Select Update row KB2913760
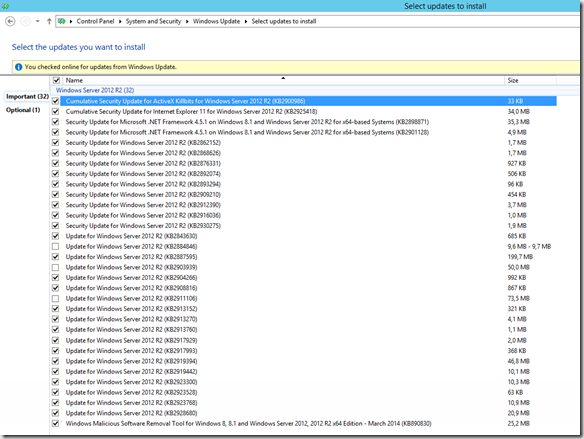Viewport: 584px width, 439px height. [304, 330]
